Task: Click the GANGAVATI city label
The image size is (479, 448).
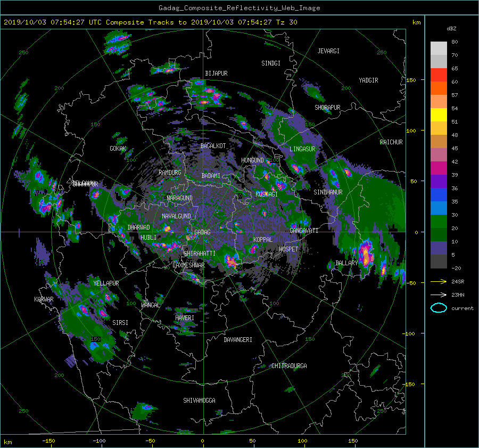Action: tap(304, 230)
